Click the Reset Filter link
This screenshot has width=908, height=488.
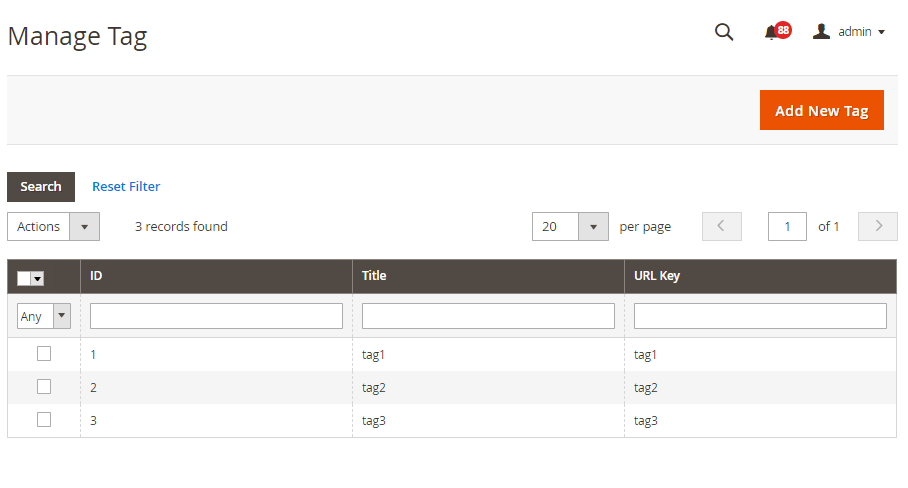pyautogui.click(x=126, y=186)
